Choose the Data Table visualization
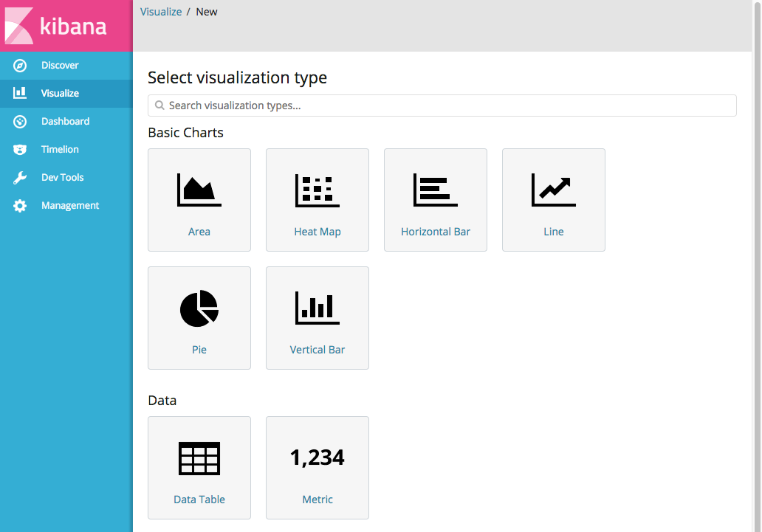Screen dimensions: 762x532 pyautogui.click(x=199, y=467)
